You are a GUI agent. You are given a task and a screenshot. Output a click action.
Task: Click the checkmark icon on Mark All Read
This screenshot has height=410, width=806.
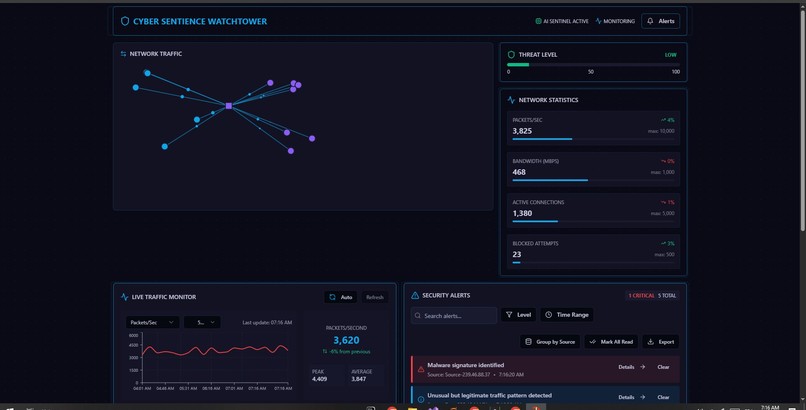[592, 342]
